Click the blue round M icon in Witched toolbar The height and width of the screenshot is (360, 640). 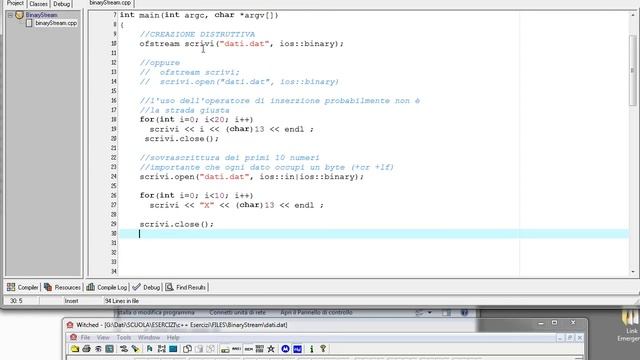(x=285, y=349)
